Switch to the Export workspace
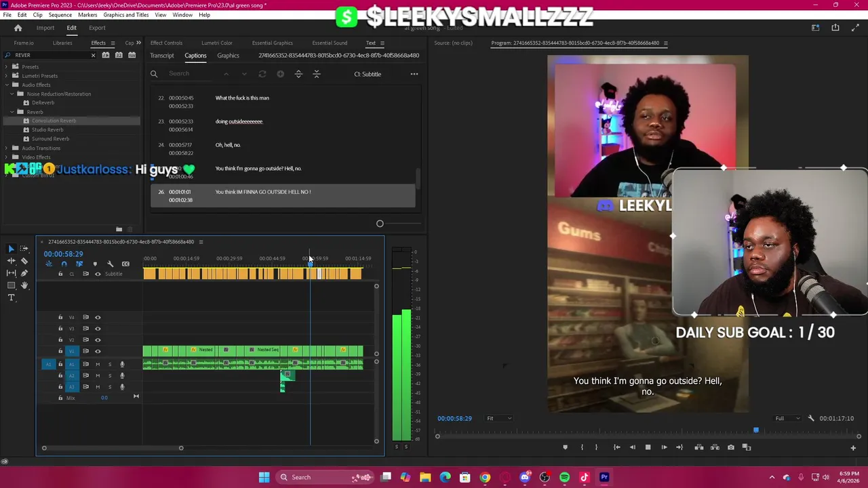This screenshot has height=488, width=868. point(97,28)
